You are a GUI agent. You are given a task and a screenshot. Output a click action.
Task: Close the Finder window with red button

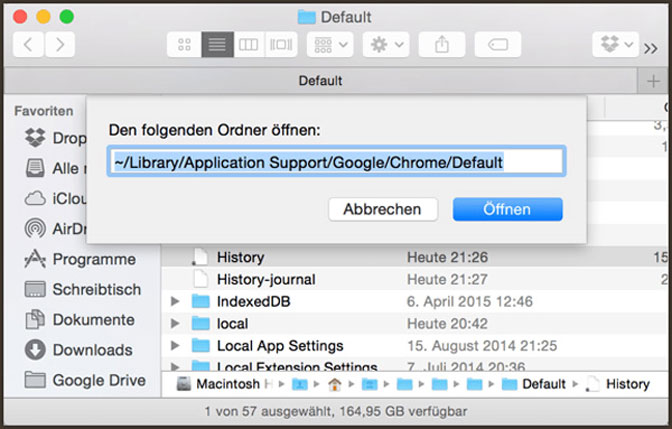pyautogui.click(x=20, y=17)
